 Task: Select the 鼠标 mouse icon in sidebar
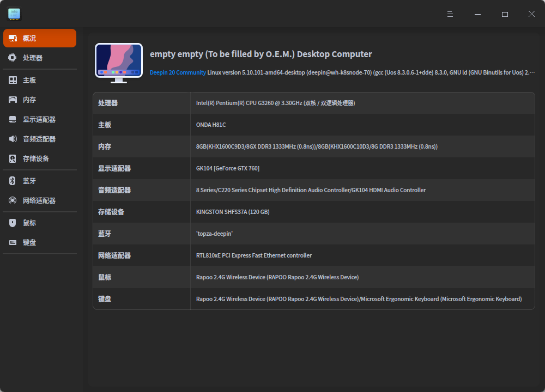pyautogui.click(x=12, y=222)
